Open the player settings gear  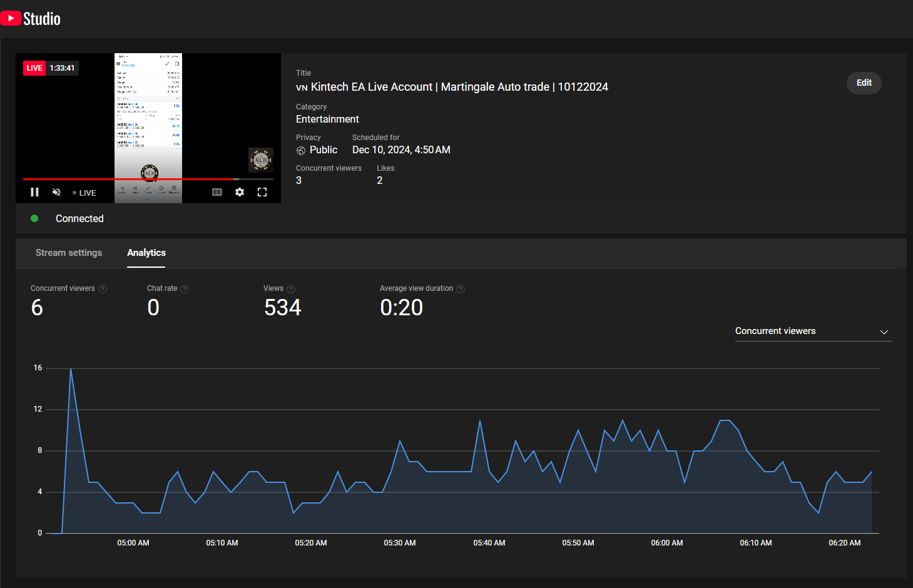(x=240, y=192)
